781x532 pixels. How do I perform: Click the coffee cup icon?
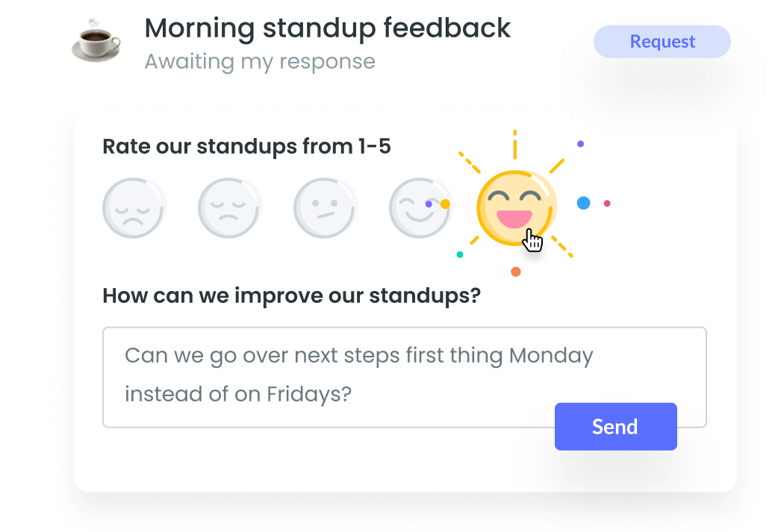pos(96,40)
